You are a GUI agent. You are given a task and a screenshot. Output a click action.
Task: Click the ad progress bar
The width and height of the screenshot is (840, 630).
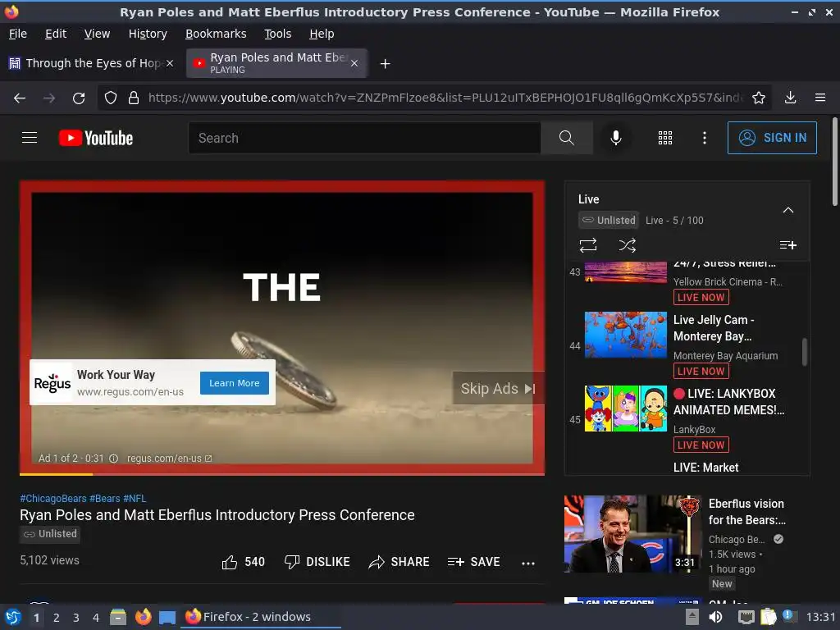[x=282, y=473]
